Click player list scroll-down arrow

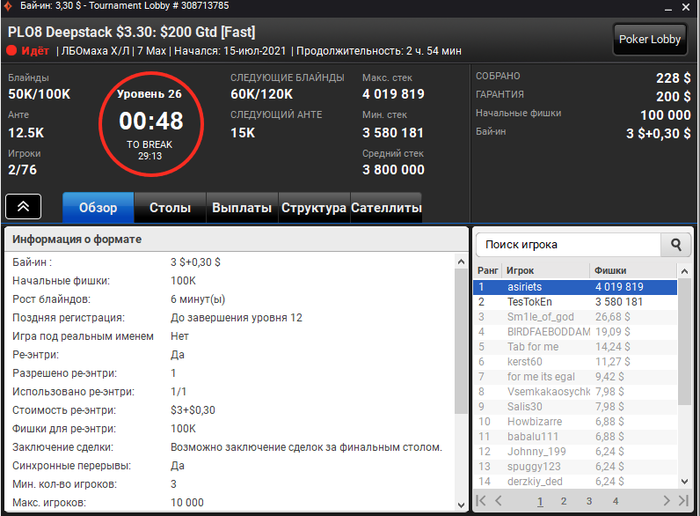(x=684, y=481)
